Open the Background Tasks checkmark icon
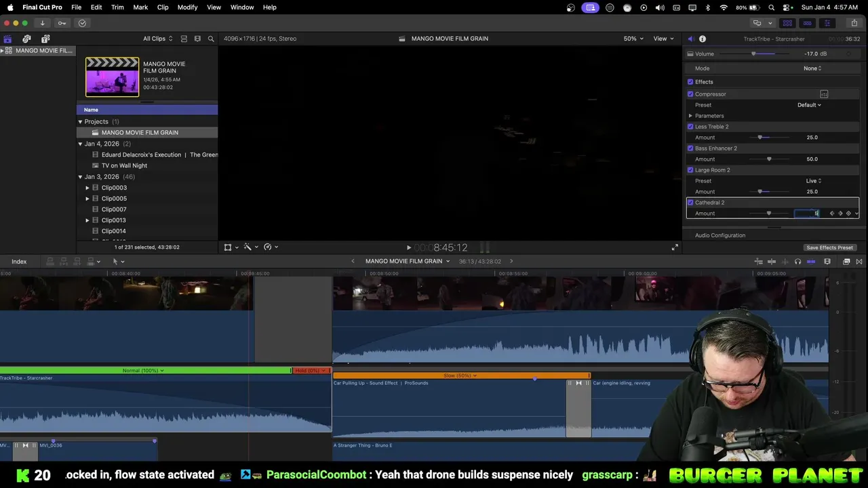868x488 pixels. tap(82, 23)
